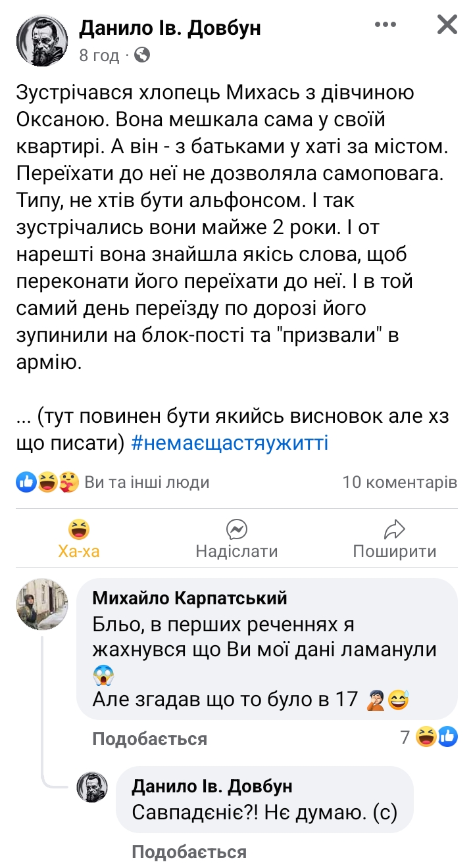Open Михайло Карпатський's profile picture

(42, 604)
